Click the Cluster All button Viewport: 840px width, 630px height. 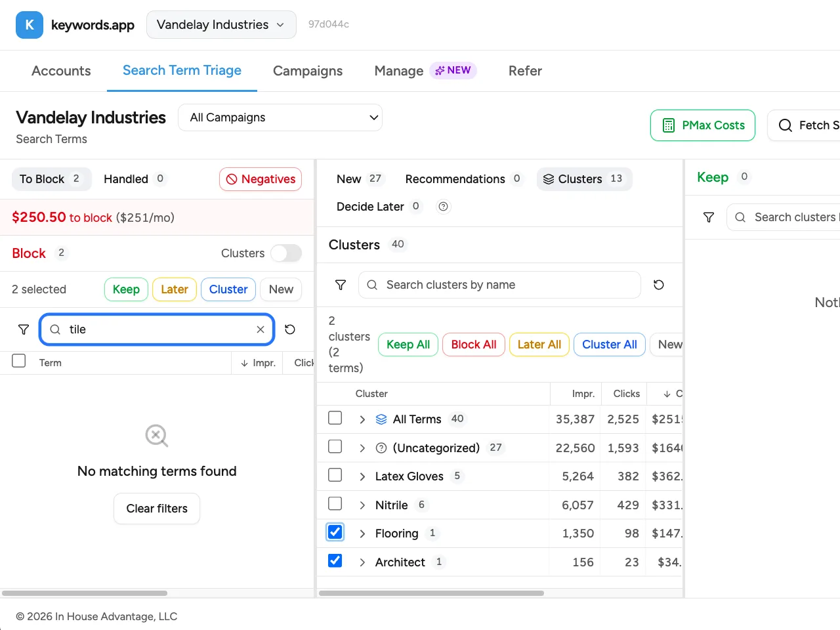pos(610,345)
